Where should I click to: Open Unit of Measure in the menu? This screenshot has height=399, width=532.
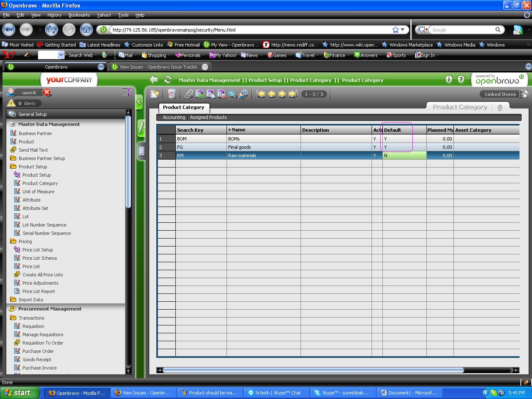pos(38,192)
